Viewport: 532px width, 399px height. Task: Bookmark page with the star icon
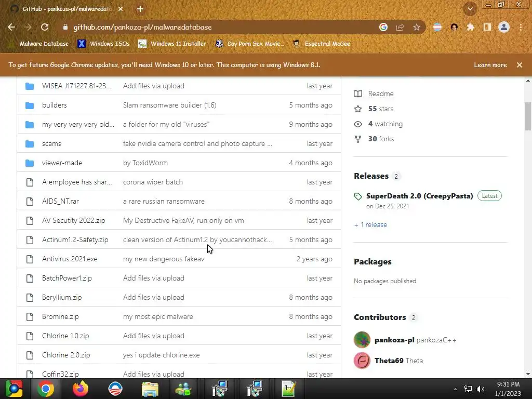pyautogui.click(x=417, y=27)
